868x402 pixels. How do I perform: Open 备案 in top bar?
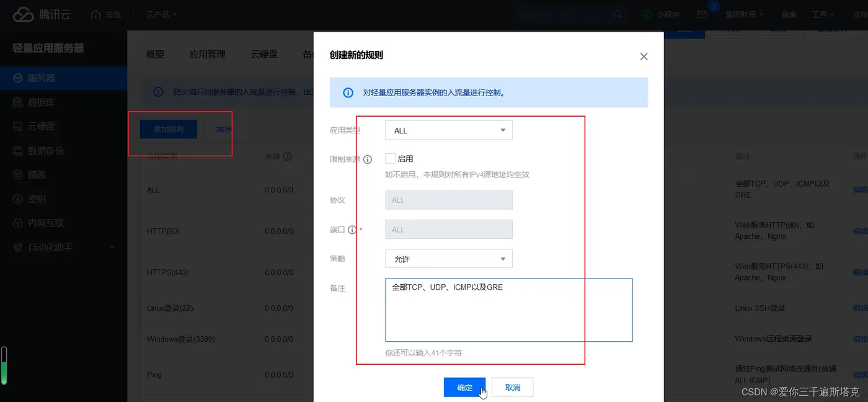789,14
